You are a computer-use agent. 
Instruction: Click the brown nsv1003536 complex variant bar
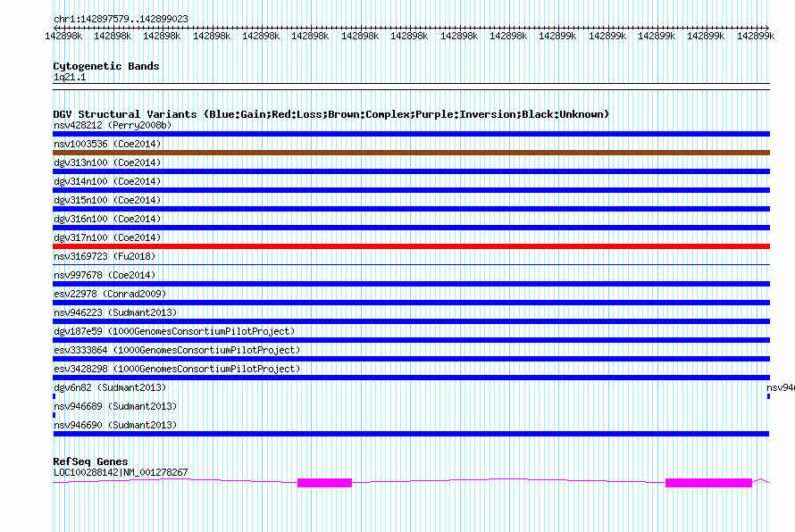[411, 153]
